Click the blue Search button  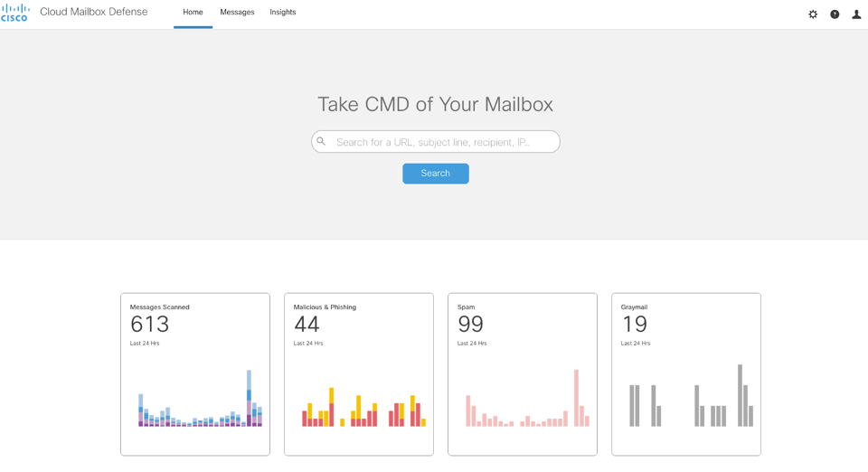coord(436,174)
